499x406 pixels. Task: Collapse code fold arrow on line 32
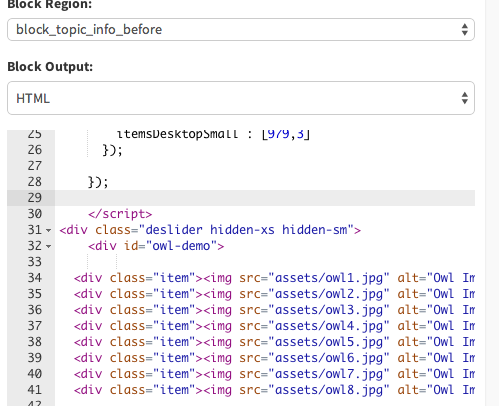pos(49,246)
